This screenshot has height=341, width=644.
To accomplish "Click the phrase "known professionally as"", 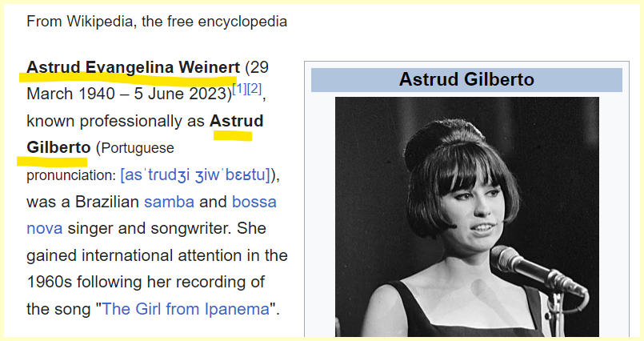I will [115, 122].
